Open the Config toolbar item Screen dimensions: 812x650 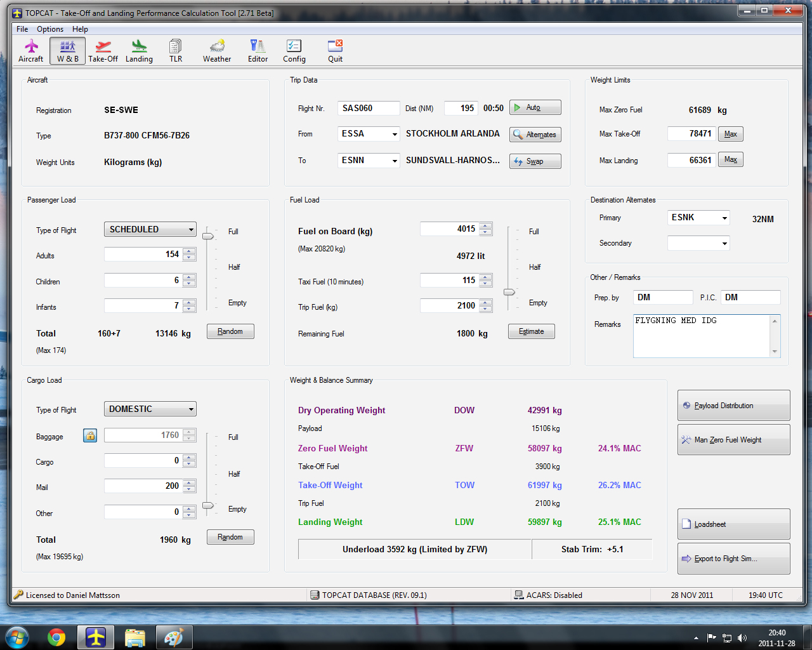click(x=294, y=51)
